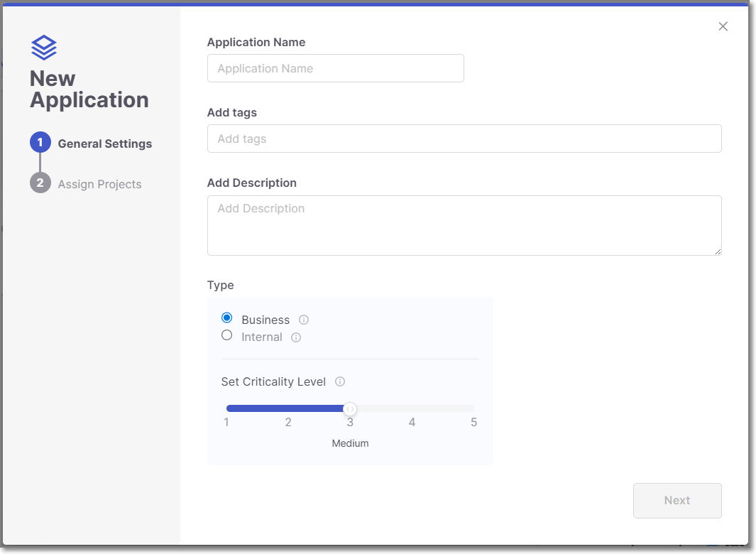756x554 pixels.
Task: Click the numbered circle for step 2
Action: pyautogui.click(x=40, y=183)
